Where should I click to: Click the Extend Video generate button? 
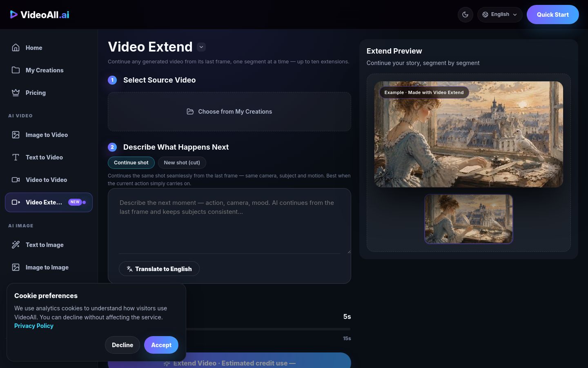click(229, 360)
